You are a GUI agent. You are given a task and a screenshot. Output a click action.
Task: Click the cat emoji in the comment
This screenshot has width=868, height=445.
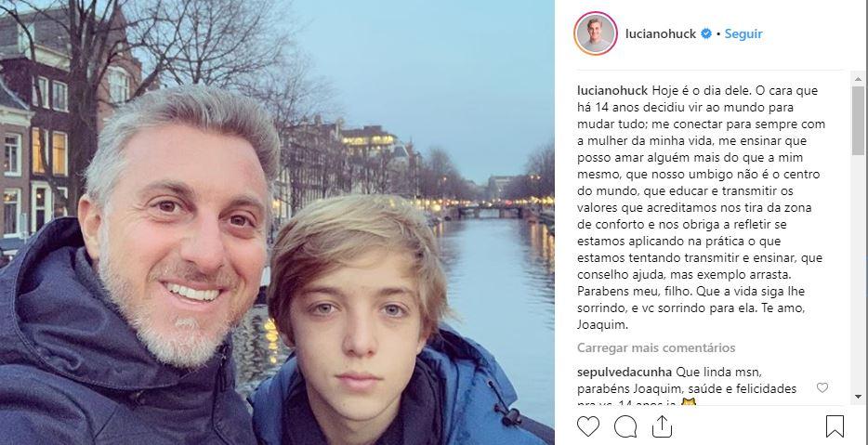coord(688,403)
